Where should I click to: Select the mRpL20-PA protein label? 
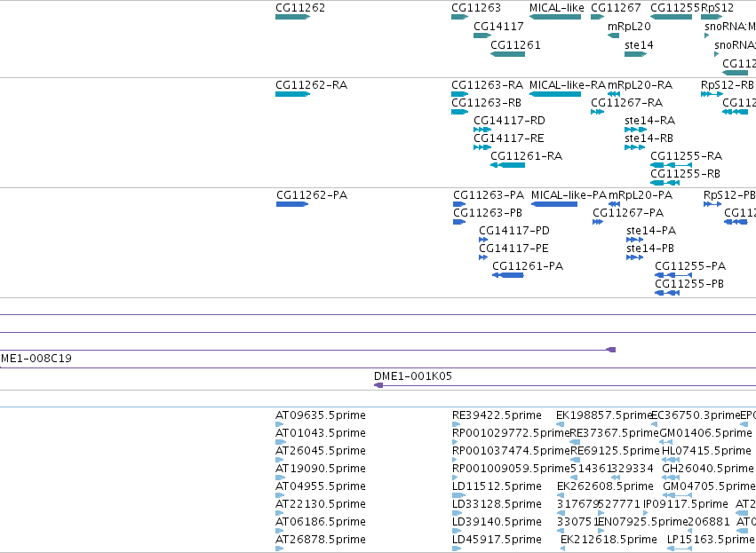[641, 195]
